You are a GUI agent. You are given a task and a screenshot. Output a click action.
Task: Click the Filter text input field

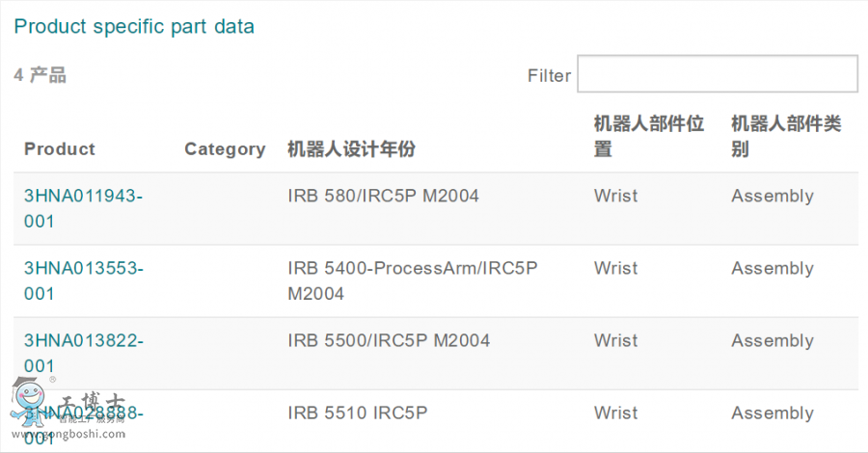717,74
